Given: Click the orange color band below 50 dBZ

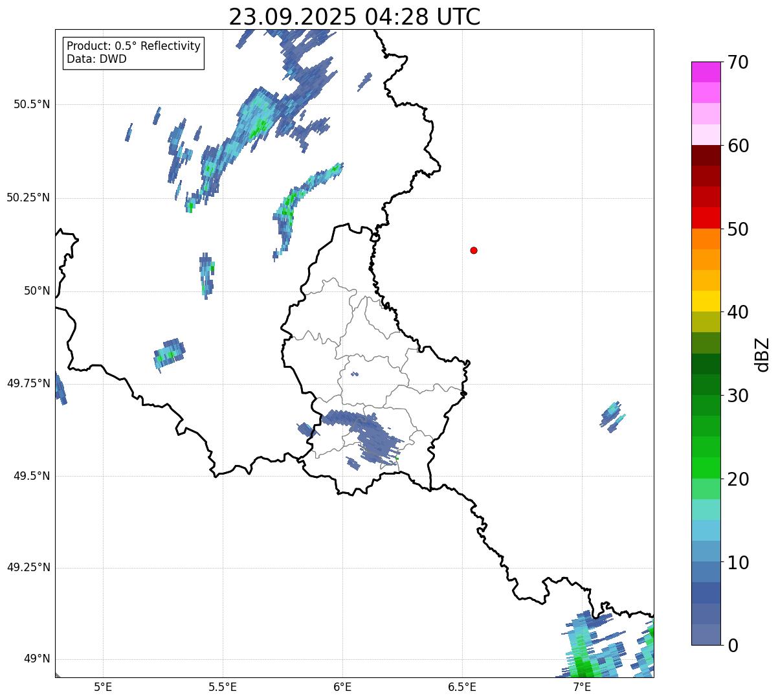Looking at the screenshot, I should pyautogui.click(x=706, y=239).
